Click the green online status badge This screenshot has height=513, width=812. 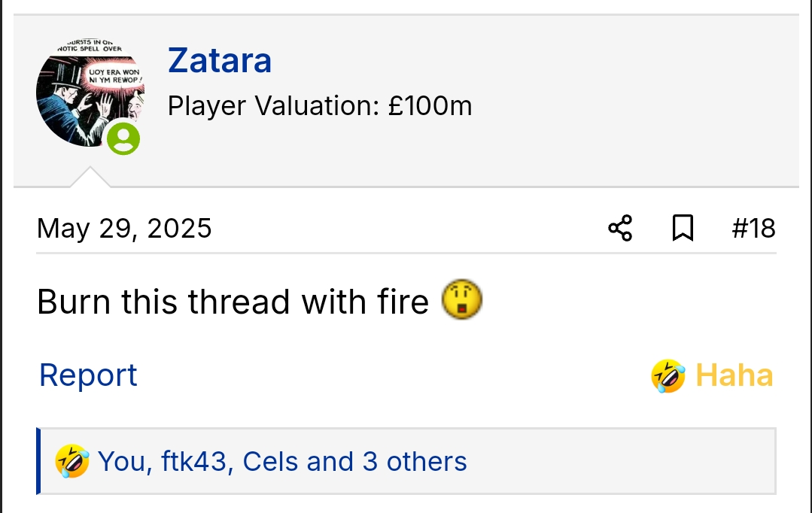[x=123, y=139]
